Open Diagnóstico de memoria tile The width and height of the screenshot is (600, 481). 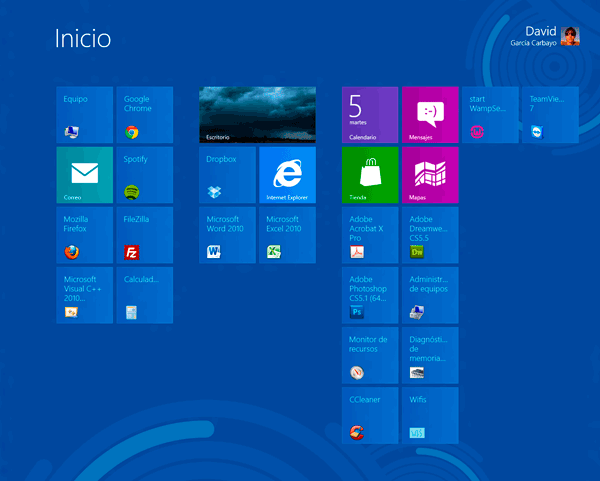pos(430,355)
